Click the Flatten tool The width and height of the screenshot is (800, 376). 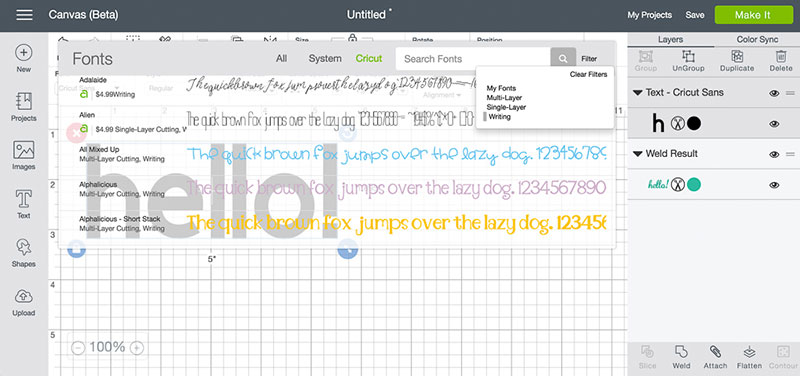tap(749, 357)
